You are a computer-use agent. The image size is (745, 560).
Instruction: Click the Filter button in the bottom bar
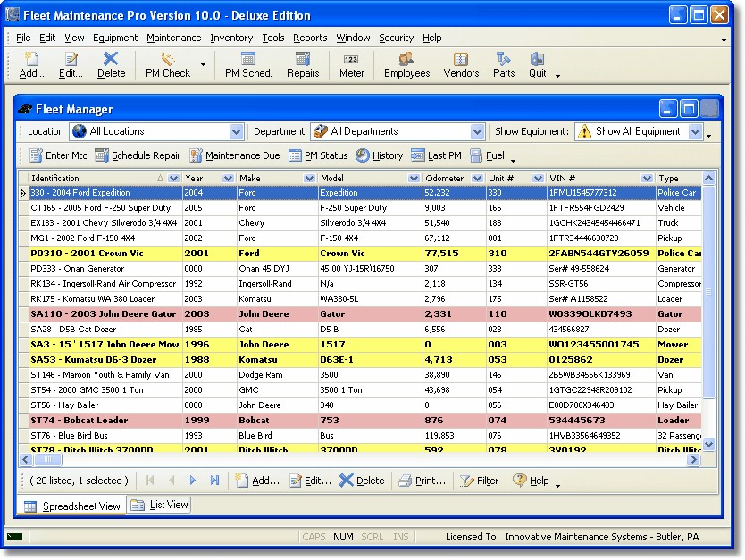point(479,481)
